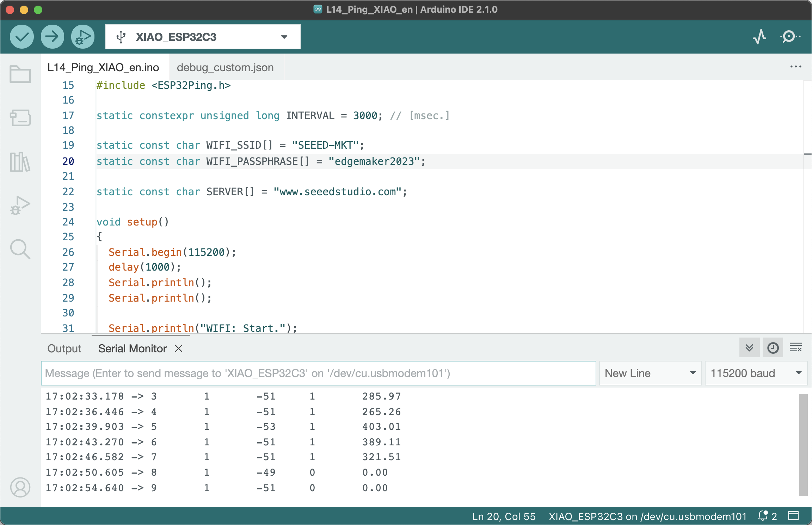This screenshot has width=812, height=525.
Task: Click the 17:02:33.178 serial output row
Action: pos(223,396)
